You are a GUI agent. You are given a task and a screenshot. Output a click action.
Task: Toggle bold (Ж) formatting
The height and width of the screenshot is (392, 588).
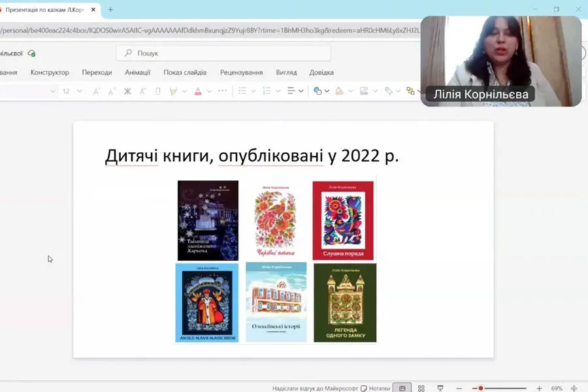tap(127, 91)
